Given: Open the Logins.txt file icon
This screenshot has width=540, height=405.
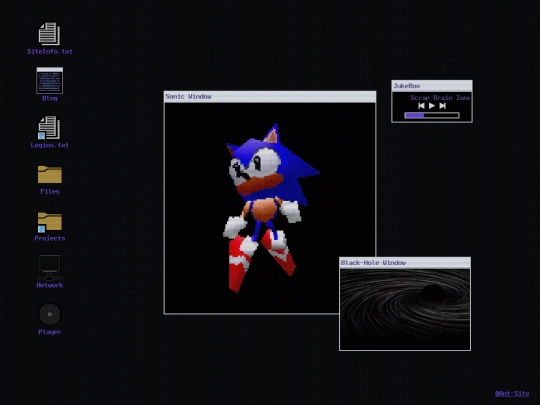Looking at the screenshot, I should [49, 128].
